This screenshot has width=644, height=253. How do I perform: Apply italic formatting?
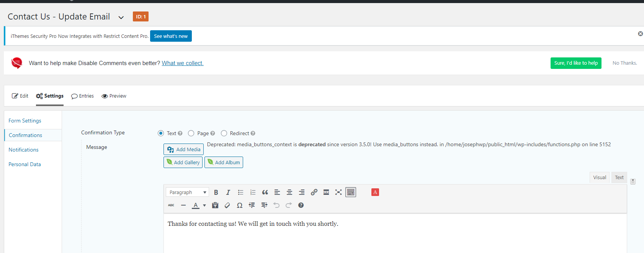228,193
